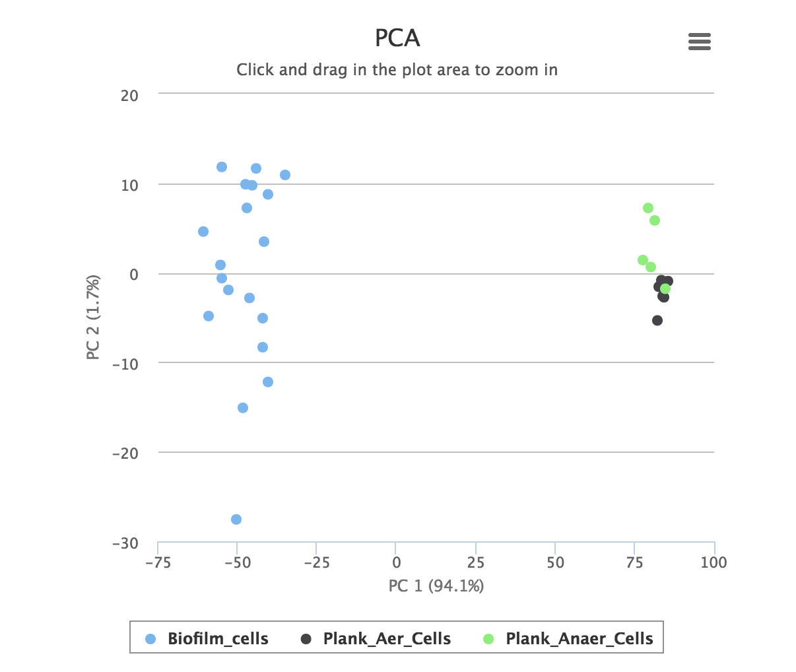The width and height of the screenshot is (796, 672).
Task: Click the dark Plank_Aer_Cells legend marker
Action: coord(306,639)
